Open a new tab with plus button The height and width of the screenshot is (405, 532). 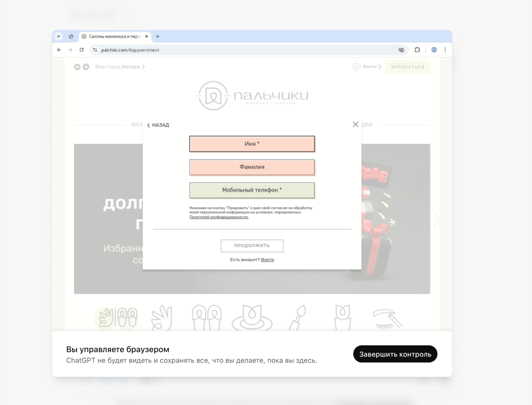coord(158,37)
